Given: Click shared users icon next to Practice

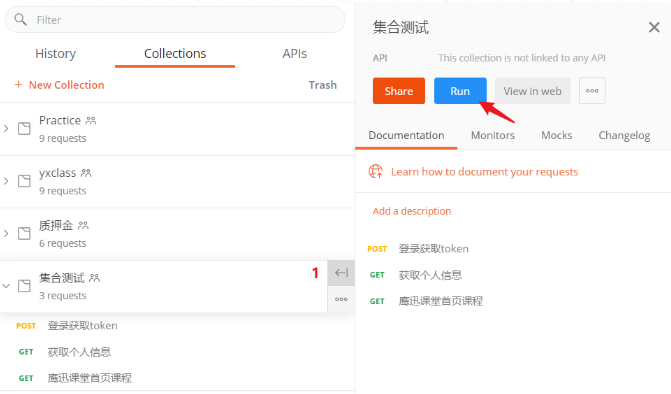Looking at the screenshot, I should click(91, 121).
